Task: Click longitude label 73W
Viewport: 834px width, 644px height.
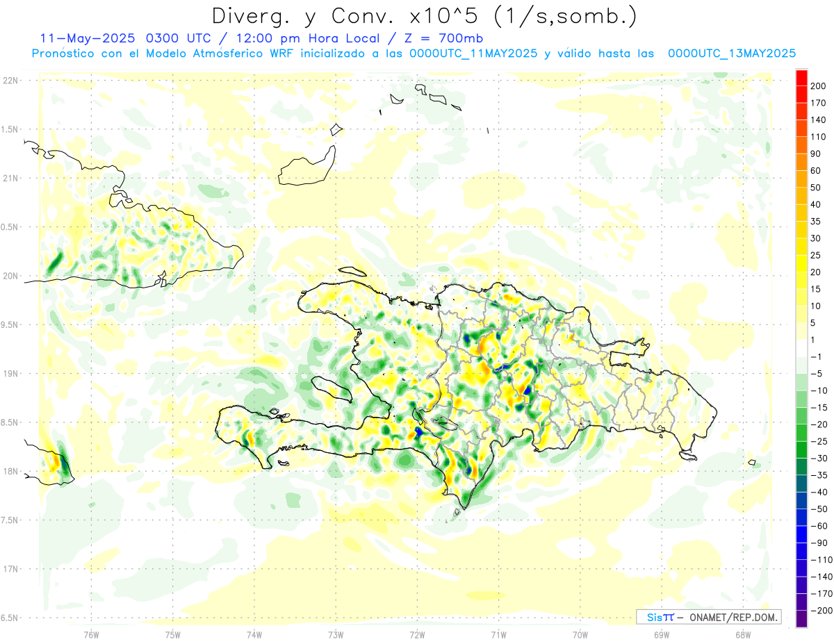Action: click(x=336, y=634)
